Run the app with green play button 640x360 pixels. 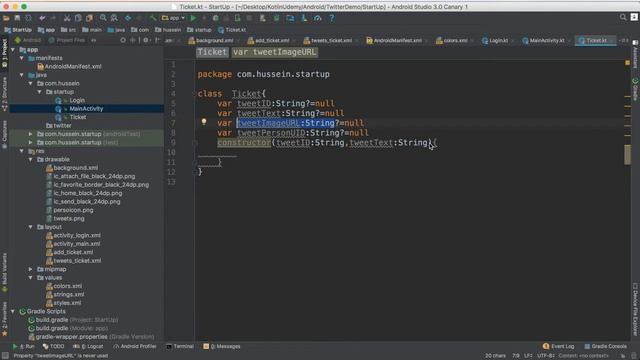(x=193, y=18)
